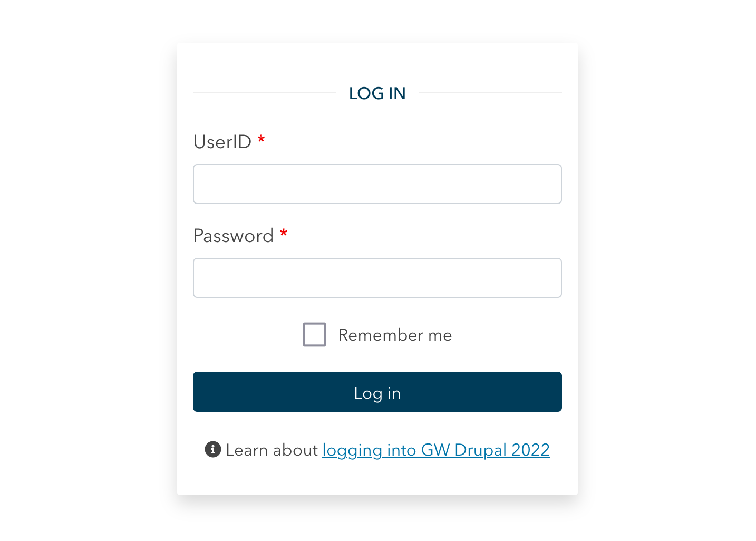Click the UserID field label

(x=222, y=141)
